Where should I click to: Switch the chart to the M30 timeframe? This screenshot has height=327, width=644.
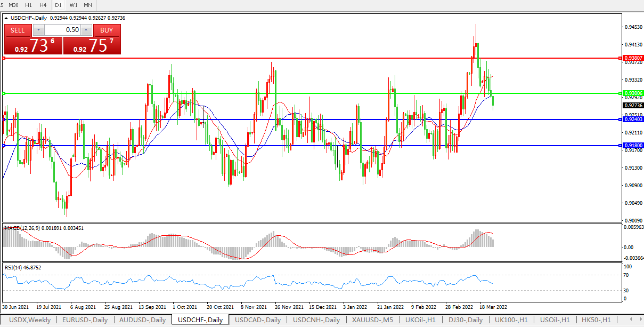pos(14,5)
